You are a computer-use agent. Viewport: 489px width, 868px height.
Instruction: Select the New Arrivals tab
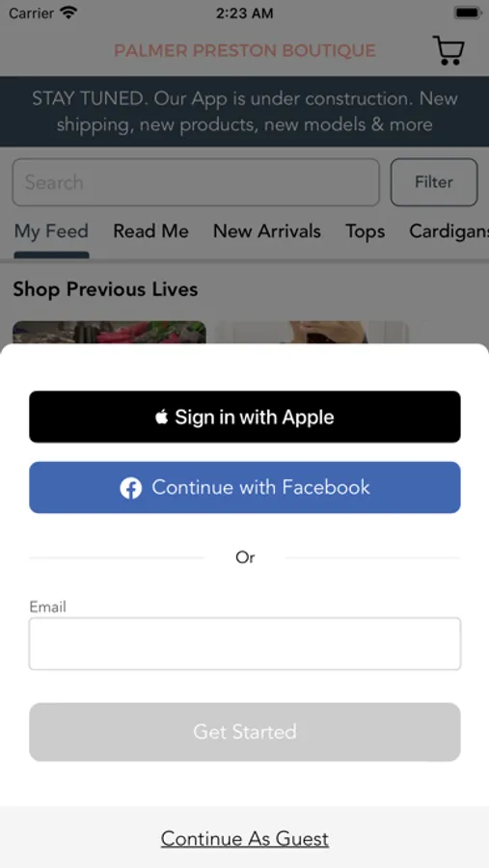click(267, 231)
